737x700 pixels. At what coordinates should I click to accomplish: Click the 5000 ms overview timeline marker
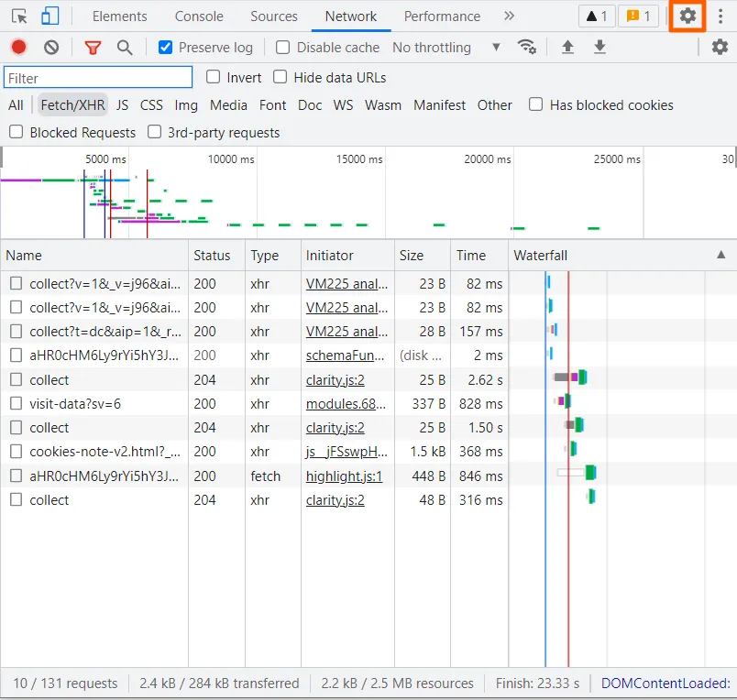coord(105,159)
